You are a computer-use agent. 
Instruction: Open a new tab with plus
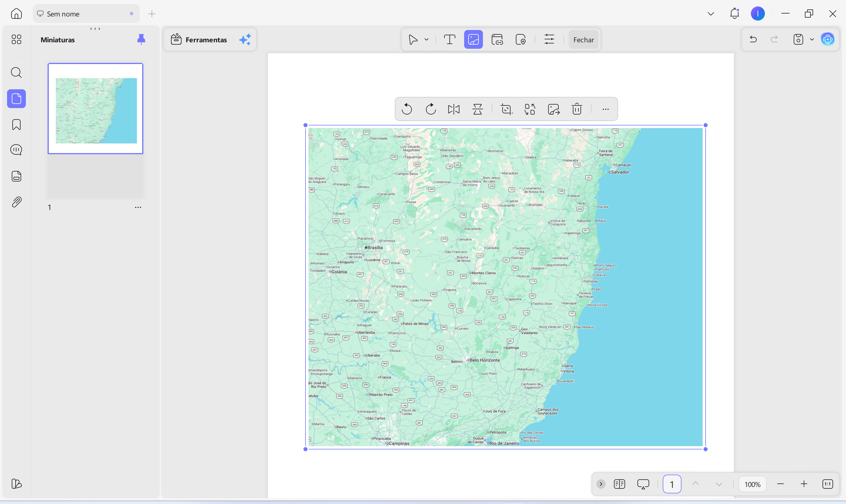tap(152, 14)
